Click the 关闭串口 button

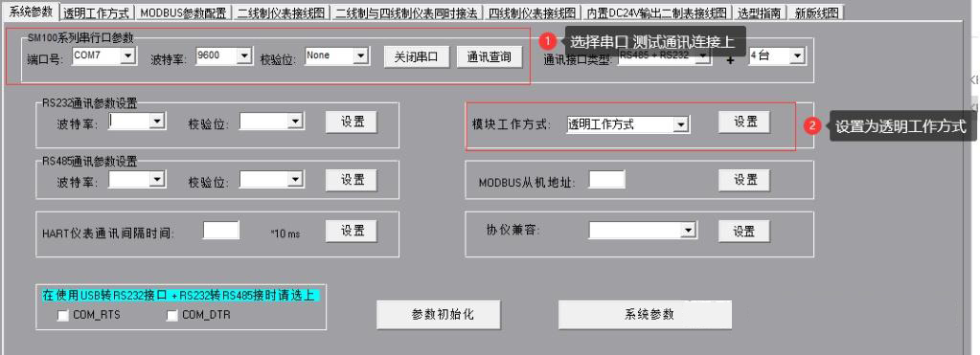(418, 57)
